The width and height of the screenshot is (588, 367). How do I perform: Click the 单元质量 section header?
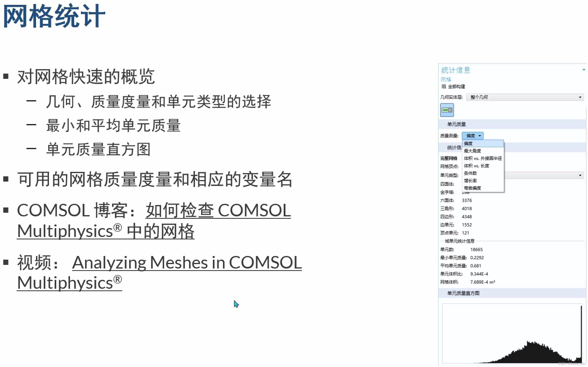point(457,124)
